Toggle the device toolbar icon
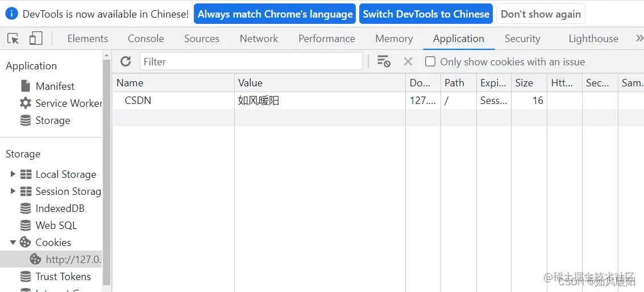Image resolution: width=644 pixels, height=292 pixels. [36, 39]
